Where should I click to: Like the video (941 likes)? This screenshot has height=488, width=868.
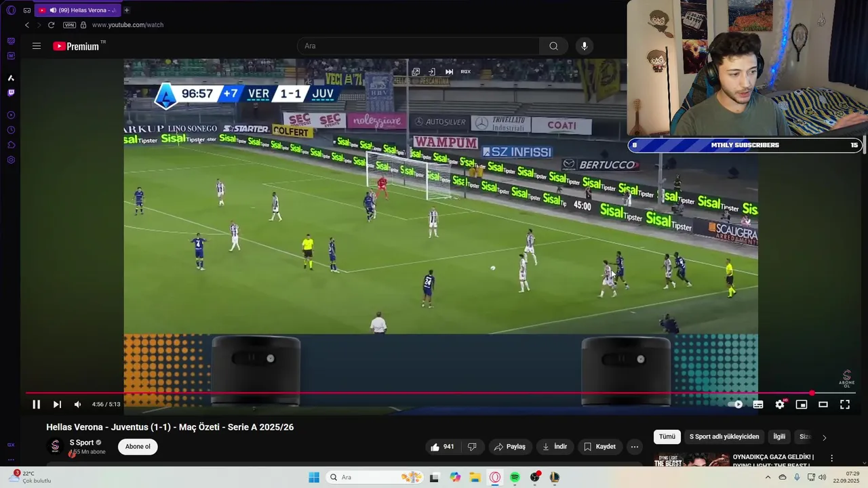(442, 447)
